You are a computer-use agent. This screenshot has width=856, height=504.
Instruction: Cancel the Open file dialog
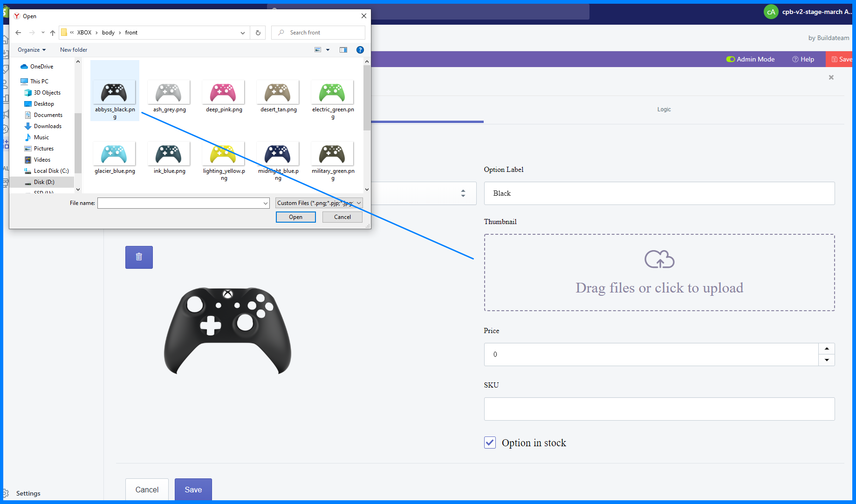(x=342, y=217)
